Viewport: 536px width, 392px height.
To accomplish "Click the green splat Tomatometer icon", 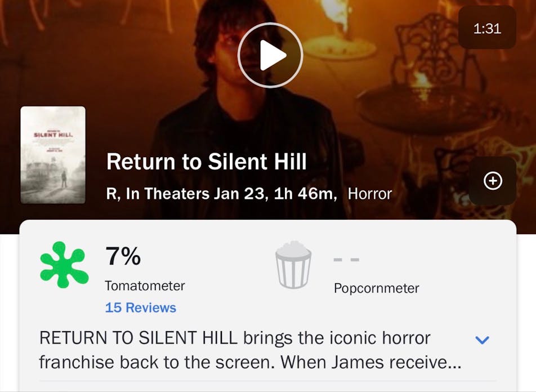I will 64,265.
